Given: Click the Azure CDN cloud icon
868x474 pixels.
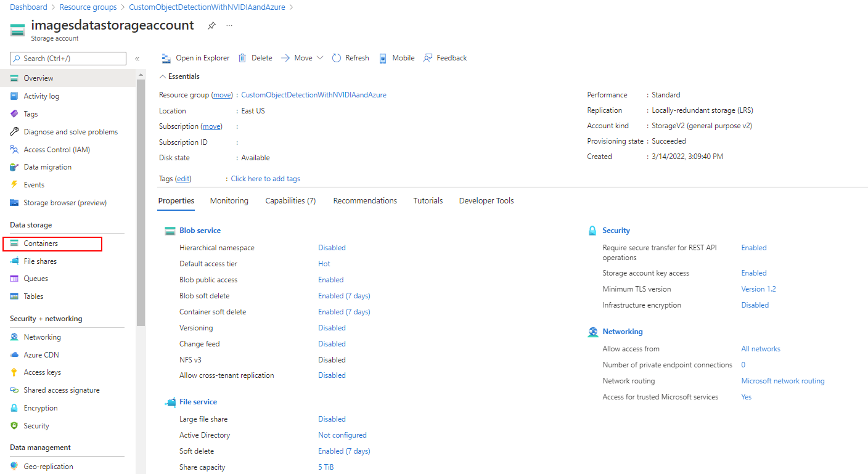Looking at the screenshot, I should [14, 355].
